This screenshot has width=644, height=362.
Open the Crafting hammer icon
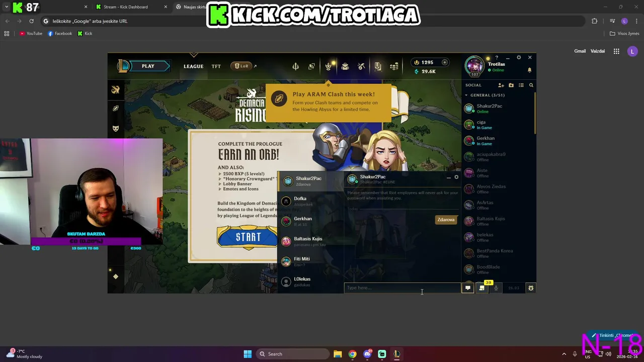tap(361, 66)
